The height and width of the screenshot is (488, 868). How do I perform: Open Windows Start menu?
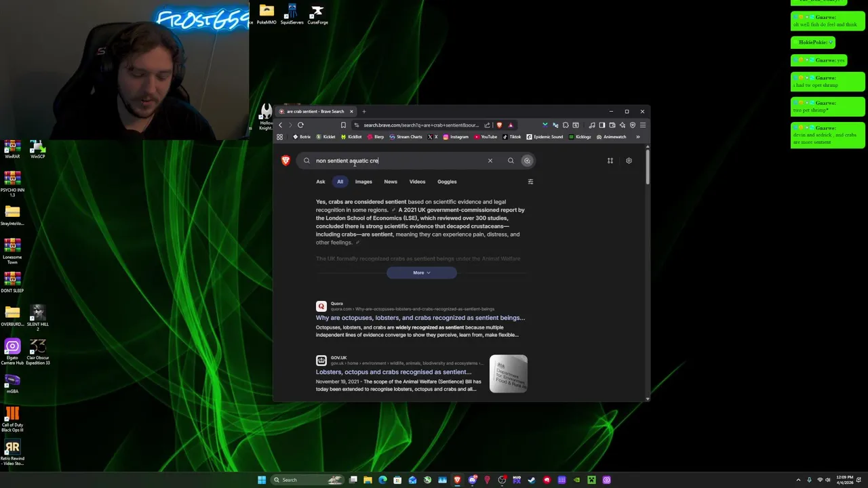(262, 480)
